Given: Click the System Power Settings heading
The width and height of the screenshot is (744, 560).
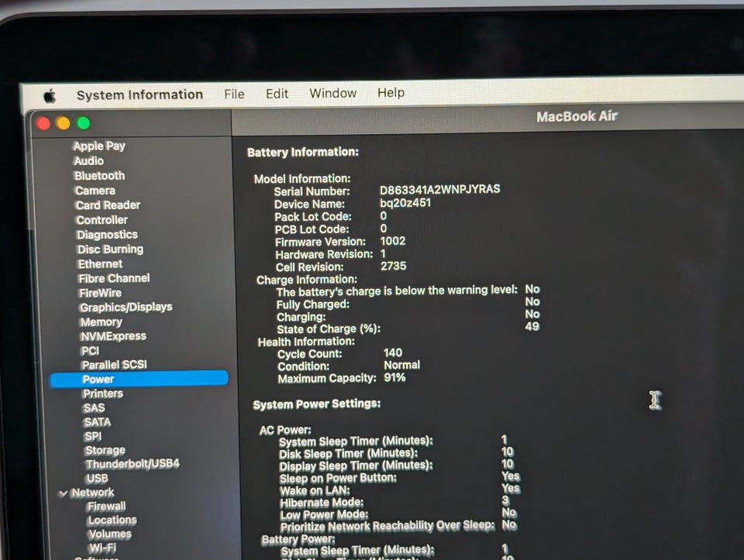Looking at the screenshot, I should pos(317,404).
